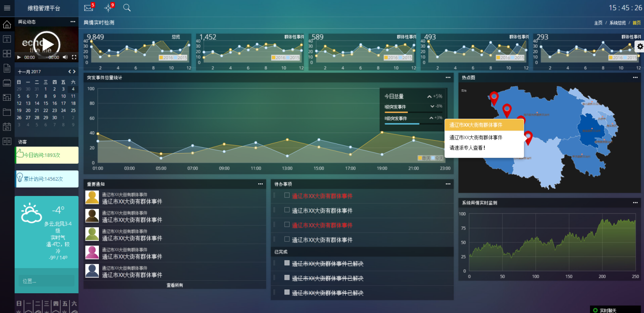The height and width of the screenshot is (313, 644).
Task: Go to next month in the calendar
Action: point(75,72)
